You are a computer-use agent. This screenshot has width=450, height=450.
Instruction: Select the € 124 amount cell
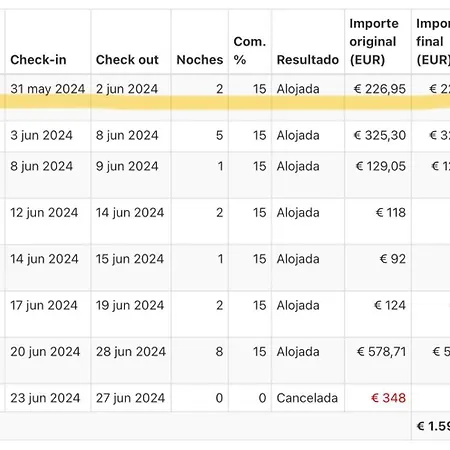click(390, 305)
